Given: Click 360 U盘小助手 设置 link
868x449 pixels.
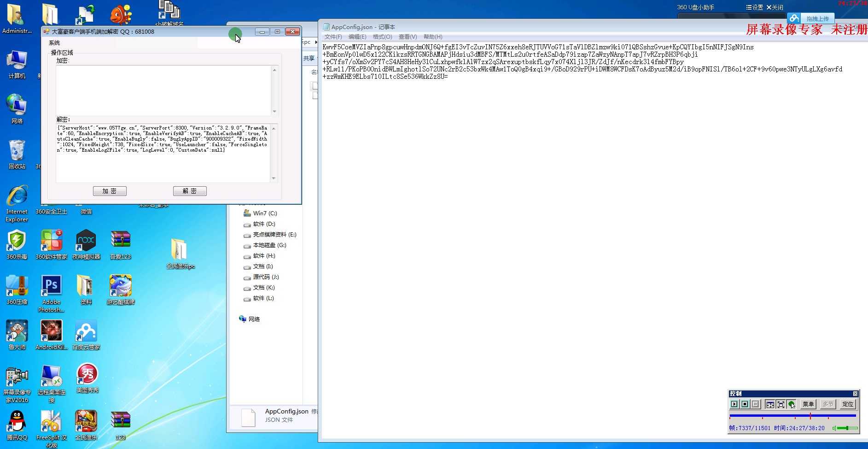Looking at the screenshot, I should [x=755, y=7].
